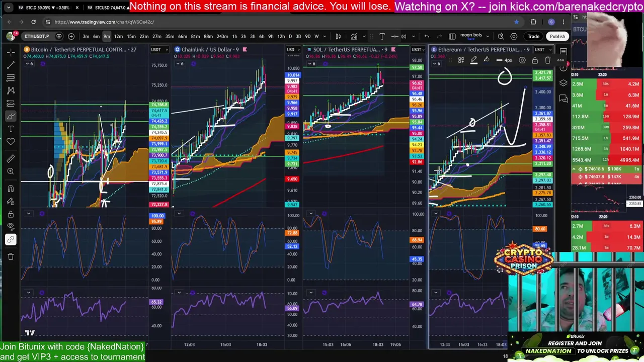Image resolution: width=644 pixels, height=362 pixels.
Task: Open the heart icons tool
Action: pyautogui.click(x=11, y=142)
